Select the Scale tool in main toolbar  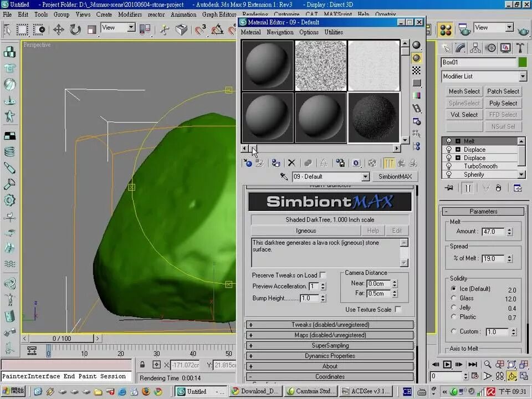pyautogui.click(x=91, y=29)
